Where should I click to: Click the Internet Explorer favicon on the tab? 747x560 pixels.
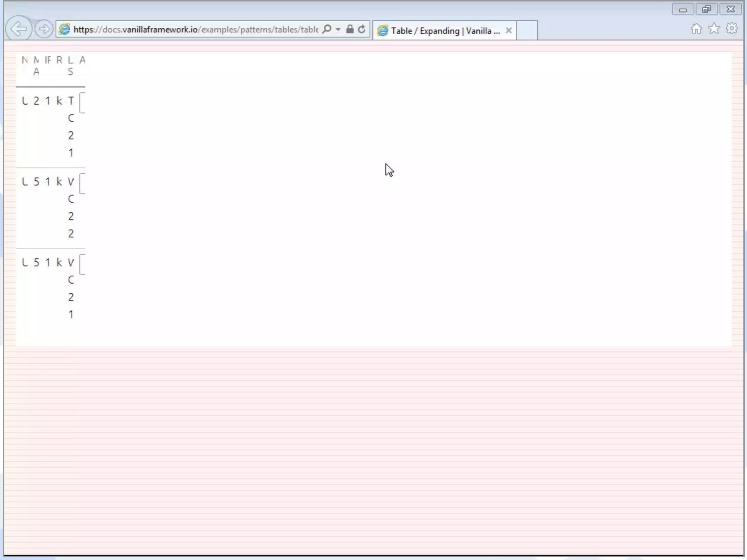tap(382, 31)
